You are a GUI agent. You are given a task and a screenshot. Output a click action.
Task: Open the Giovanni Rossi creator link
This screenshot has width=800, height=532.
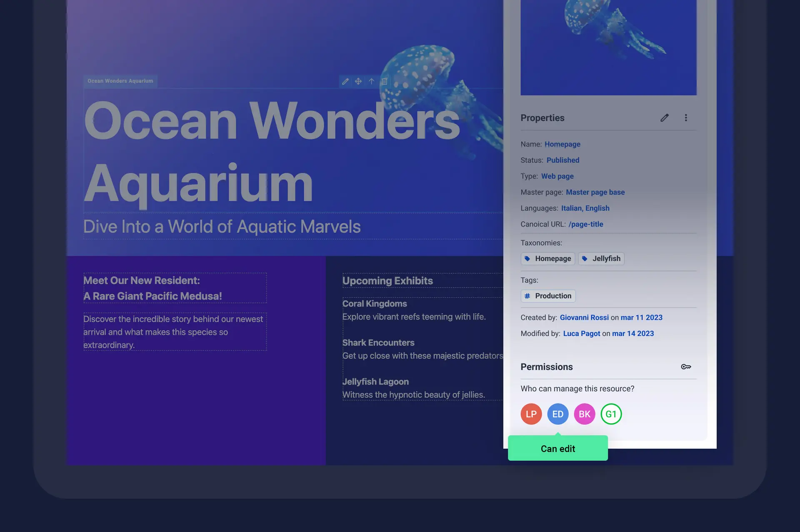pyautogui.click(x=584, y=317)
